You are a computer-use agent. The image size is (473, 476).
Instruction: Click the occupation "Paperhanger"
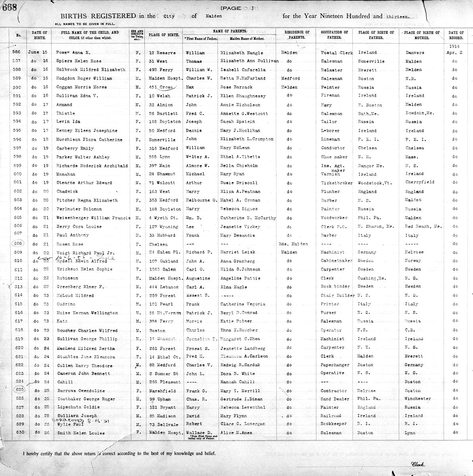pyautogui.click(x=335, y=365)
